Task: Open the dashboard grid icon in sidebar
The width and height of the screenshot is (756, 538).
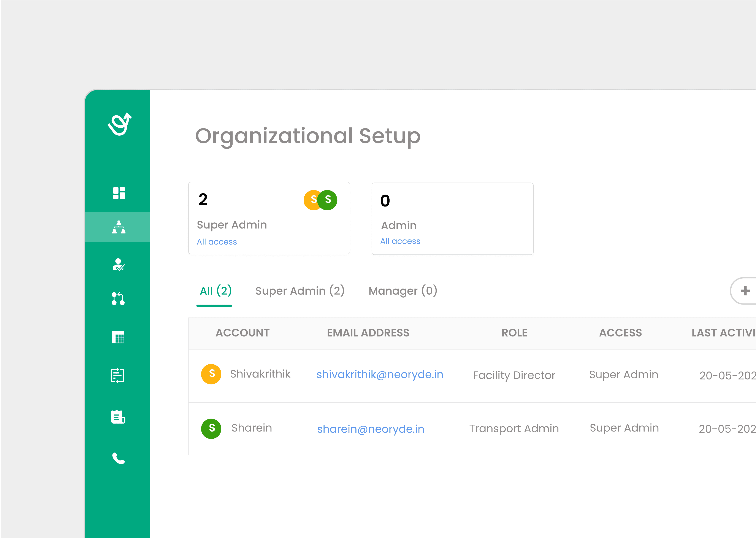Action: [x=119, y=193]
